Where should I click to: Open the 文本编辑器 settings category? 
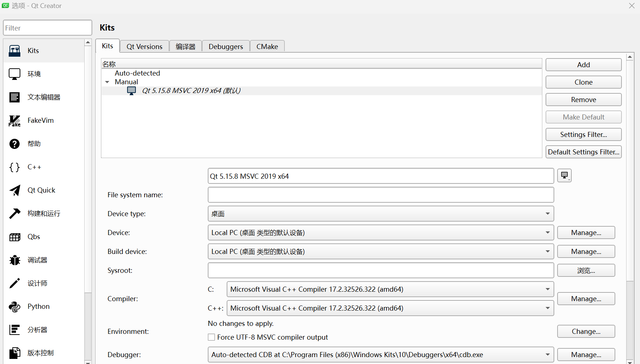(x=44, y=97)
